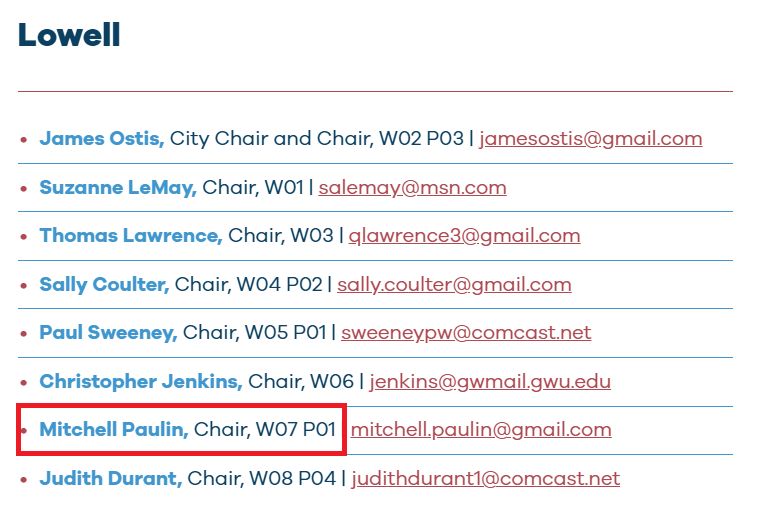Click jenkins@gwmail.gwu.edu email link
The height and width of the screenshot is (510, 759).
tap(490, 382)
